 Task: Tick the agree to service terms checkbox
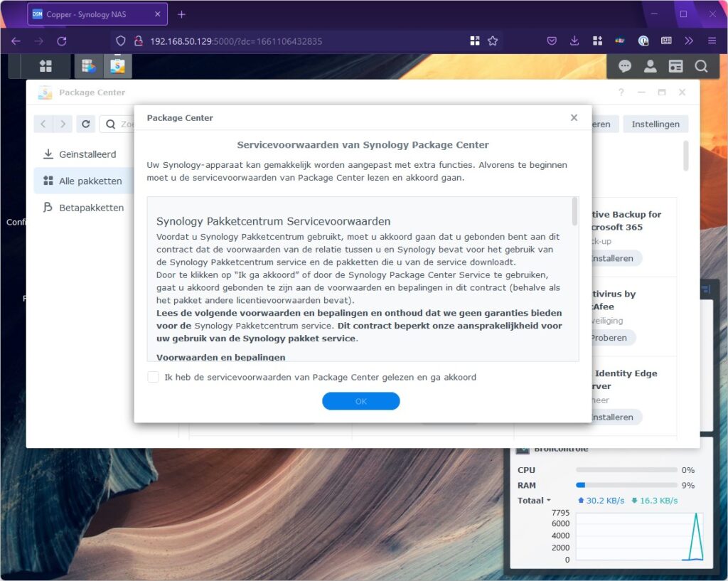tap(154, 377)
